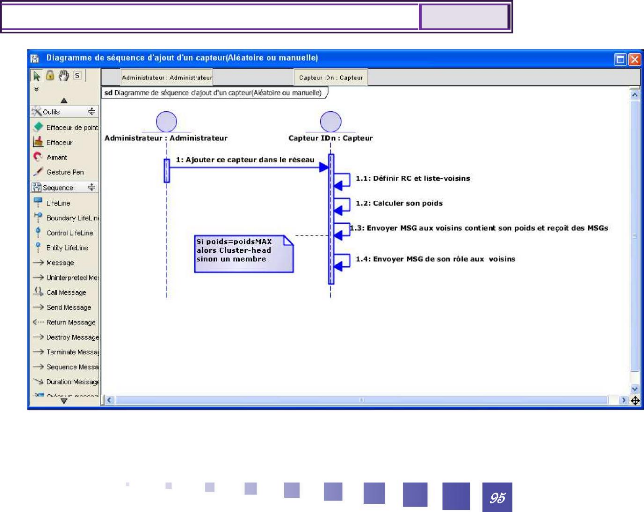Switch to the Capteur IDn : Capteur tab
Viewport: 644px width, 512px height.
point(331,77)
